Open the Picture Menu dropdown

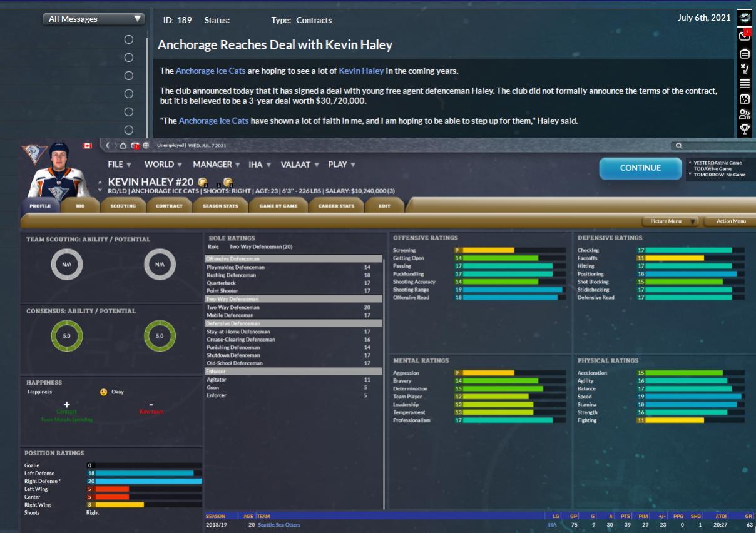[x=670, y=221]
